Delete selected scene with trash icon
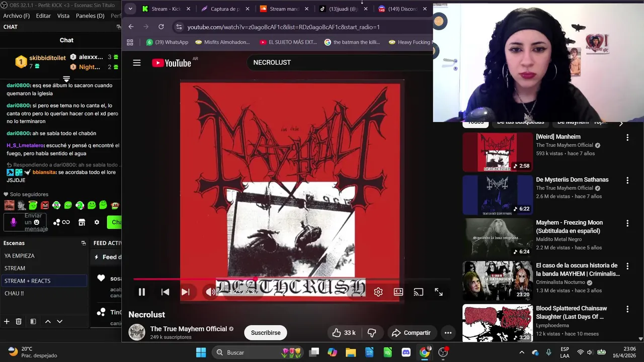The image size is (644, 362). pyautogui.click(x=19, y=321)
